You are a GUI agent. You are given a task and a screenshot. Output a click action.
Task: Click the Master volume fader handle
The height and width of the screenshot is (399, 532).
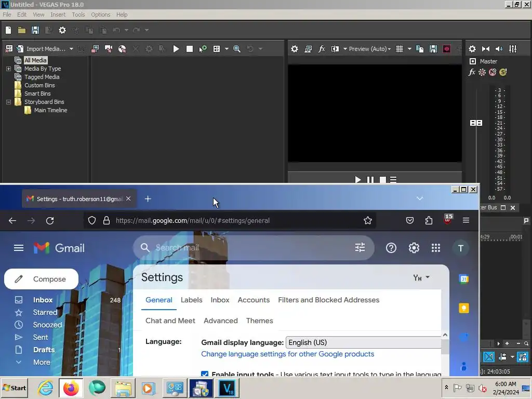(x=476, y=123)
